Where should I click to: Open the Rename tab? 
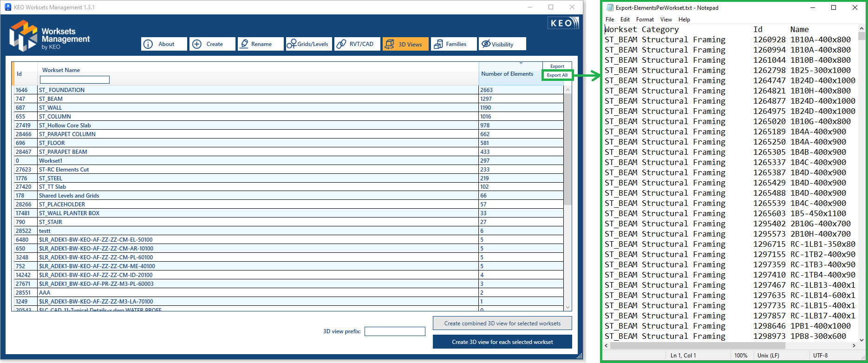coord(261,44)
